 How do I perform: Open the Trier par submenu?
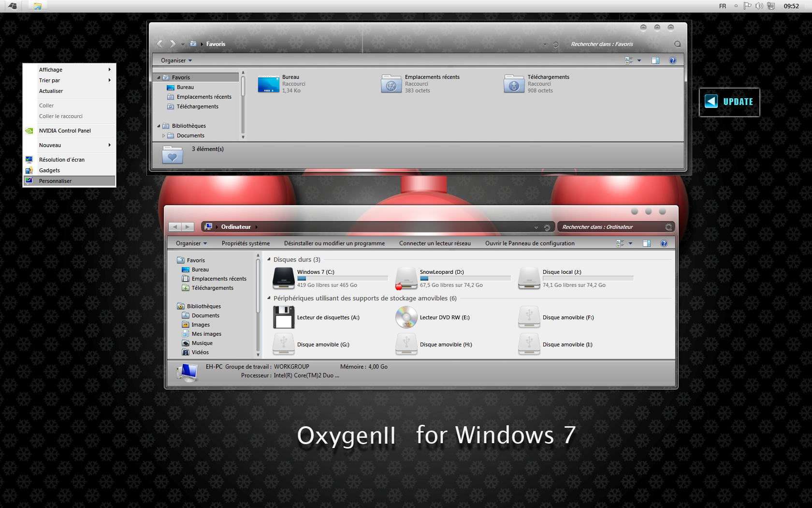coord(69,80)
